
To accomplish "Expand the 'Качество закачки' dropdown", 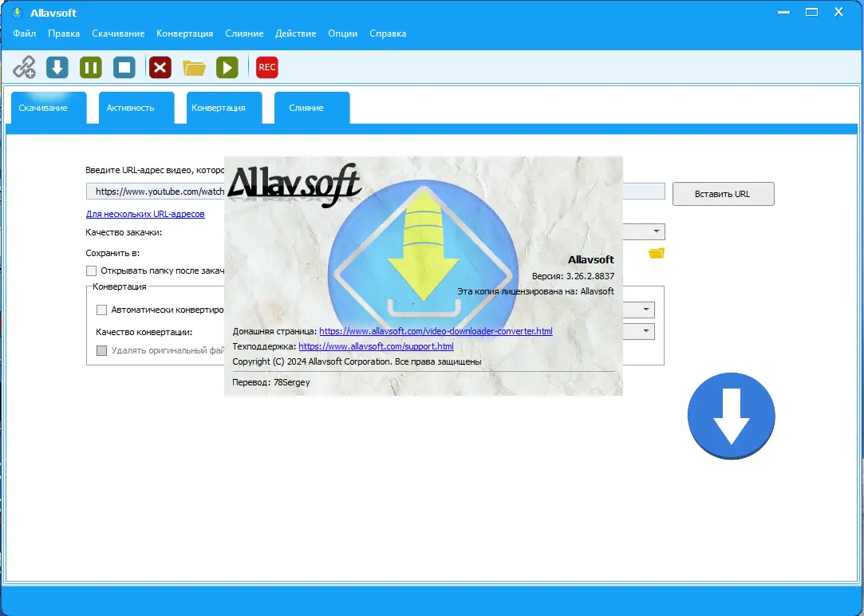I will 657,231.
